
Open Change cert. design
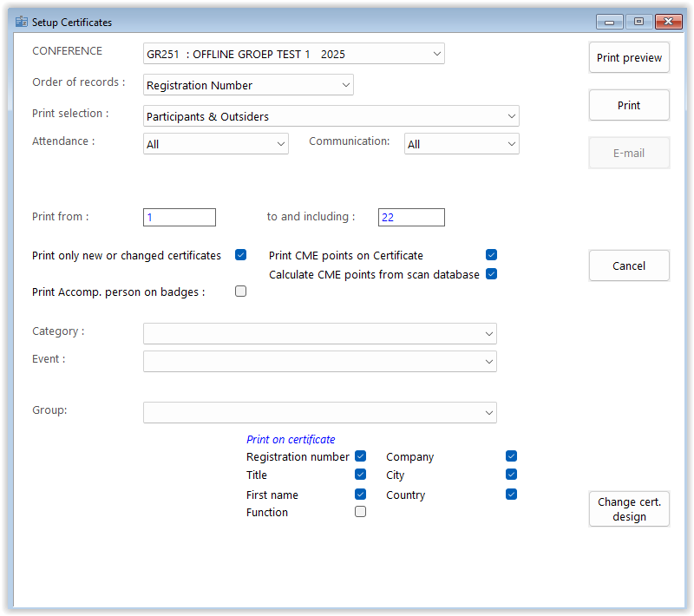(629, 509)
